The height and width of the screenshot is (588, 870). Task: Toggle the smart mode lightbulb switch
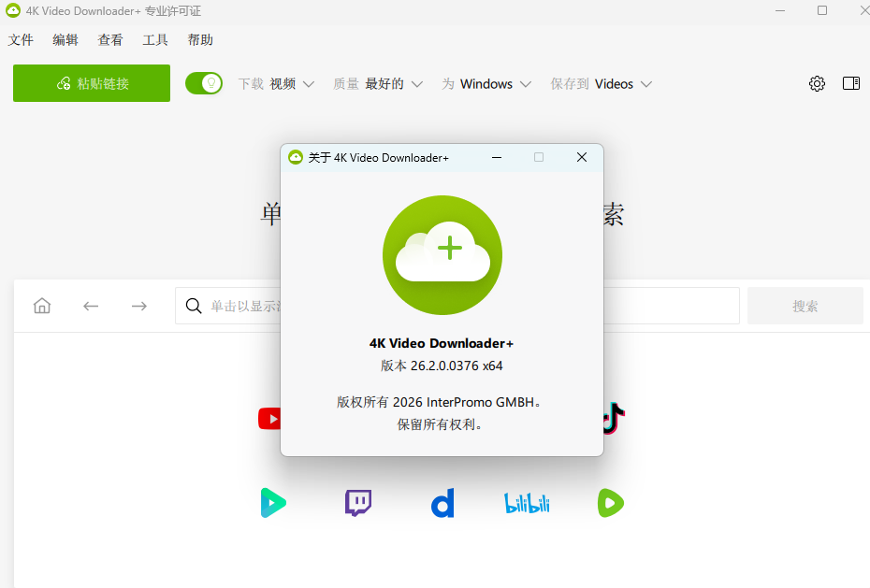coord(204,84)
